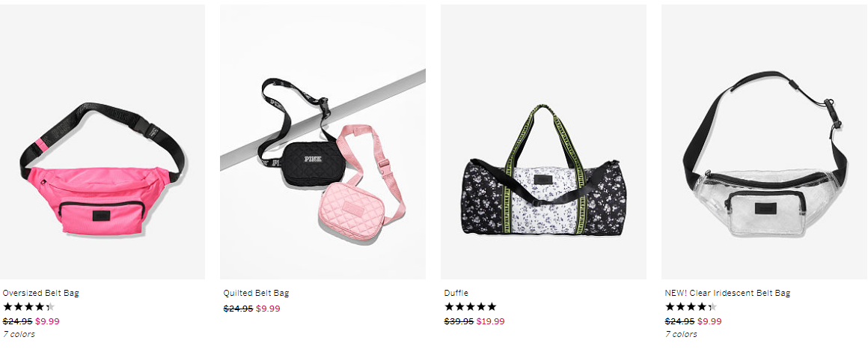The image size is (868, 358).
Task: Click the $19.99 sale price of Duffle
Action: [x=490, y=321]
